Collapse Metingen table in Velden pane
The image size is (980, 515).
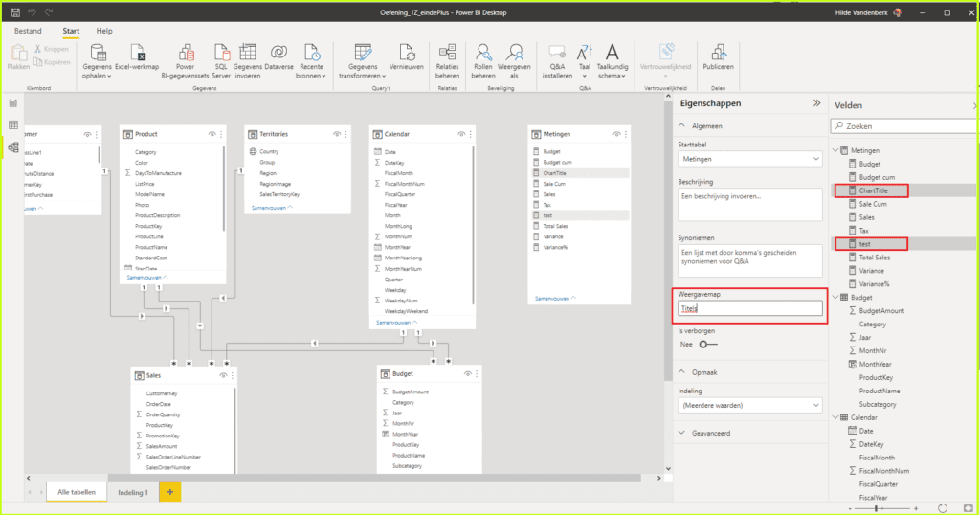click(x=835, y=150)
